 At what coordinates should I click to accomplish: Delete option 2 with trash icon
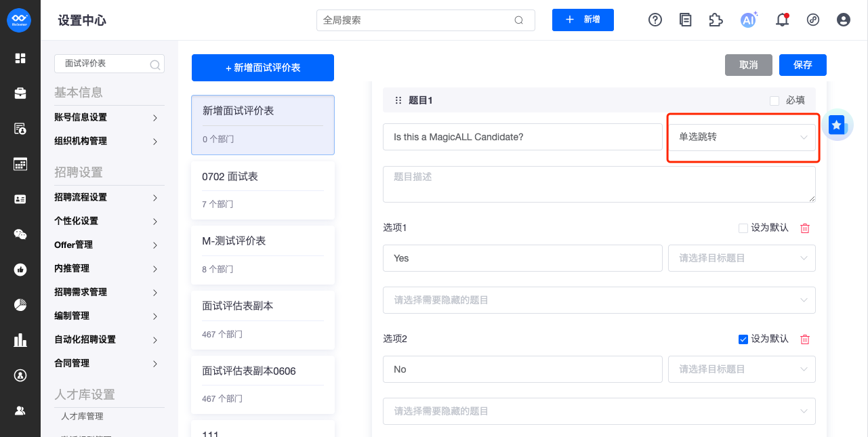(805, 339)
